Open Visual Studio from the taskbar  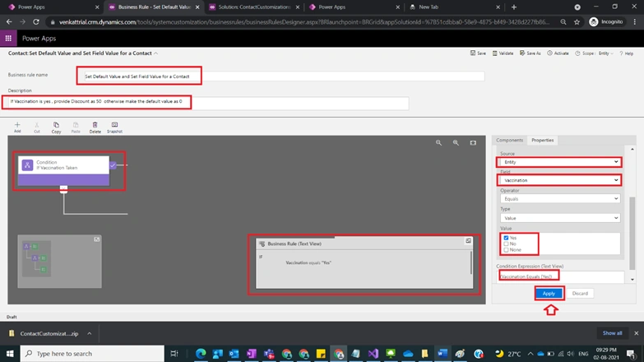click(x=373, y=354)
